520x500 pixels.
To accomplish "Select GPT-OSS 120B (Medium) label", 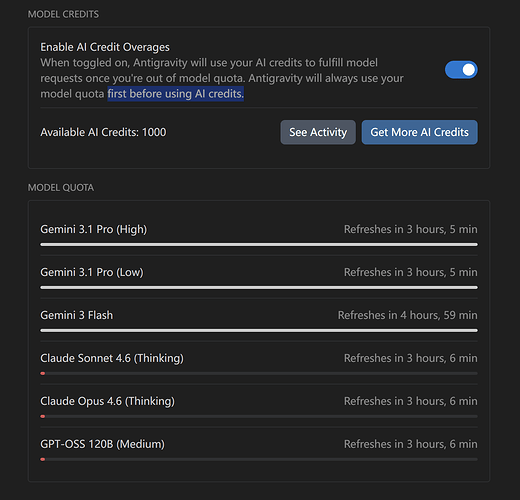I will 103,444.
